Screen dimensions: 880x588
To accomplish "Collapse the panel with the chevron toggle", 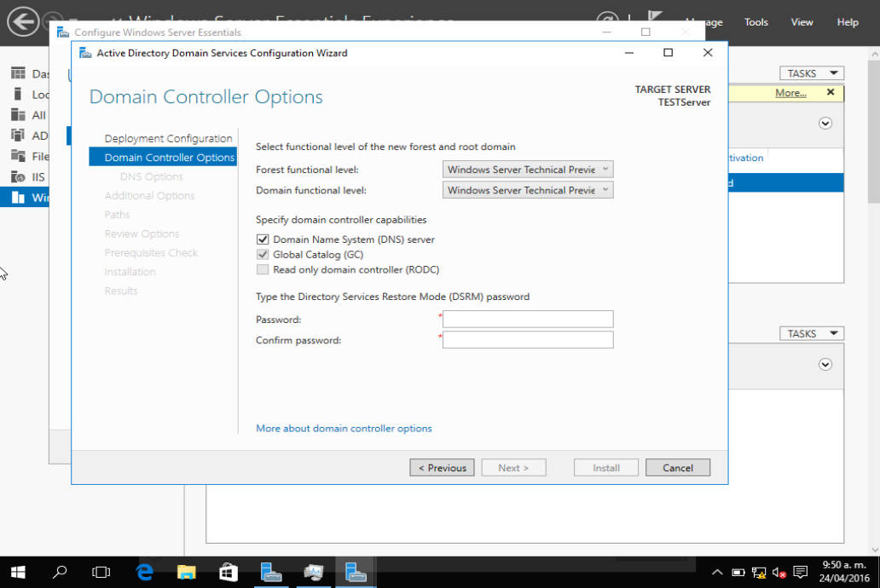I will [x=825, y=123].
